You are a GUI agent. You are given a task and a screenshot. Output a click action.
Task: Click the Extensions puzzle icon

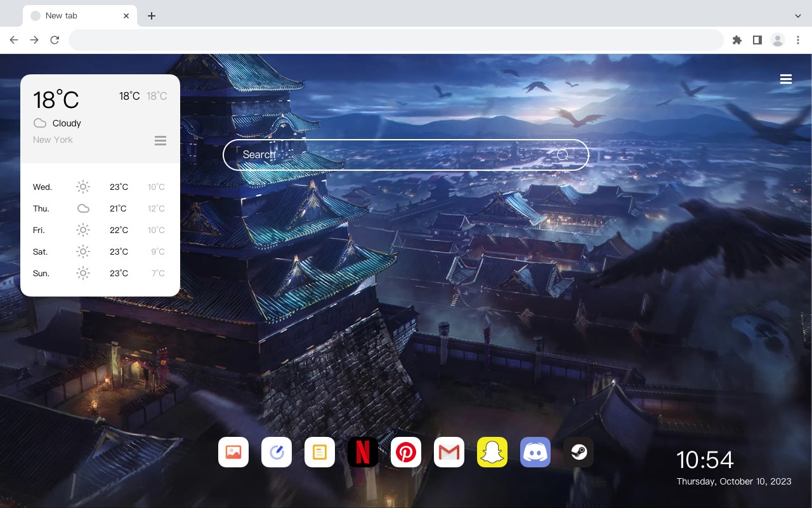point(737,40)
